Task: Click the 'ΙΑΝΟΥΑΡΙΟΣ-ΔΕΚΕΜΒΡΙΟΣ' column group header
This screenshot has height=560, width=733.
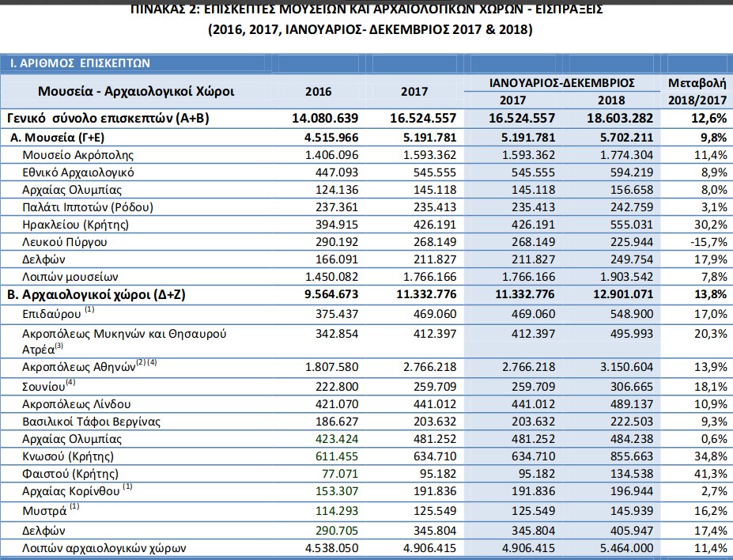Action: [x=562, y=82]
